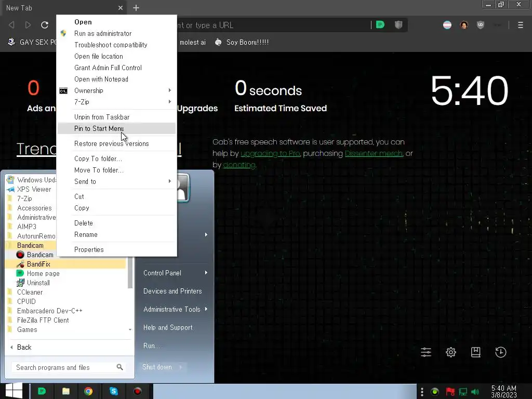Click the striped flag extension icon
This screenshot has width=532, height=399.
447,25
